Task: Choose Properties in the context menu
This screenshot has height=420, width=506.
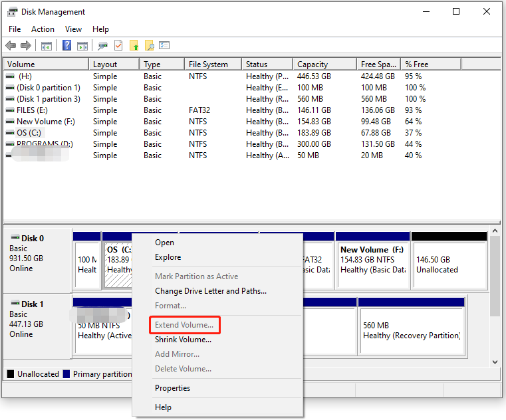Action: pos(217,388)
